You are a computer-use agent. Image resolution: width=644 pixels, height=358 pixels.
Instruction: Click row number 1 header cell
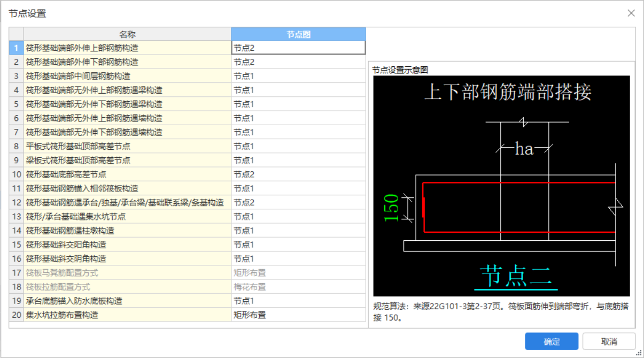pos(17,48)
